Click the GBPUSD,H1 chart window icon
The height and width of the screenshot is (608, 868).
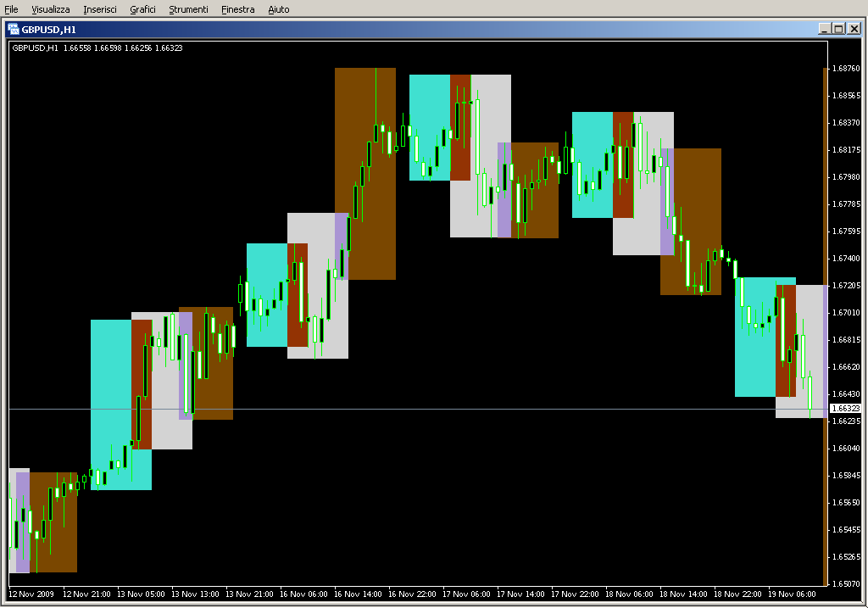(x=14, y=29)
